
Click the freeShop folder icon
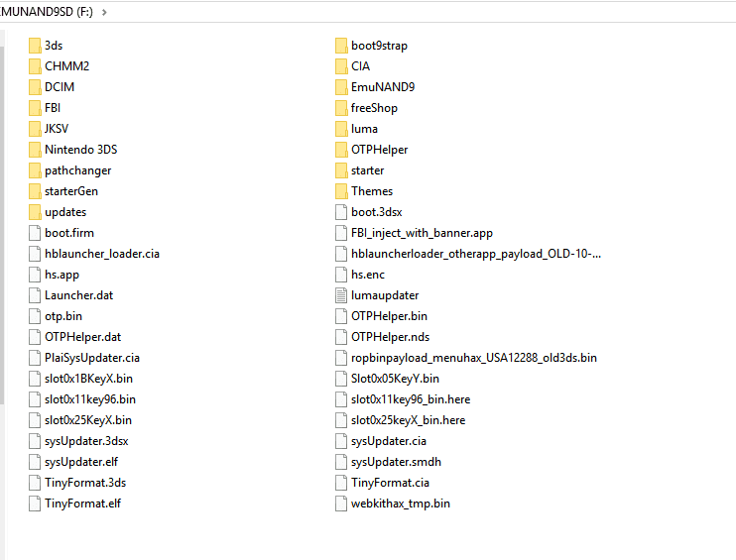pyautogui.click(x=341, y=108)
